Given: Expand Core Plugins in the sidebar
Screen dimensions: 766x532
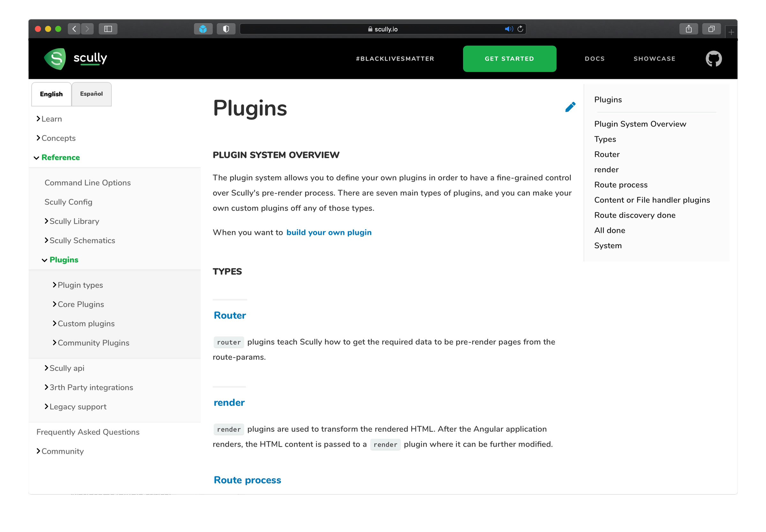Looking at the screenshot, I should [x=80, y=304].
